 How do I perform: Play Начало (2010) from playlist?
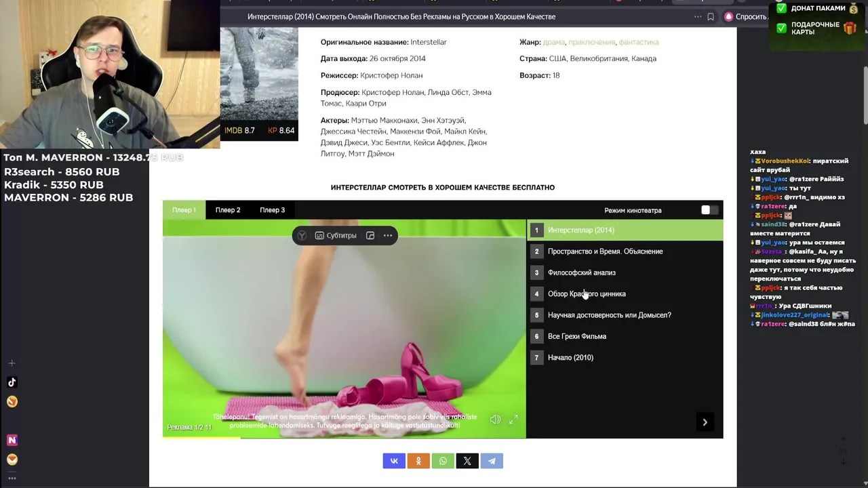click(625, 357)
